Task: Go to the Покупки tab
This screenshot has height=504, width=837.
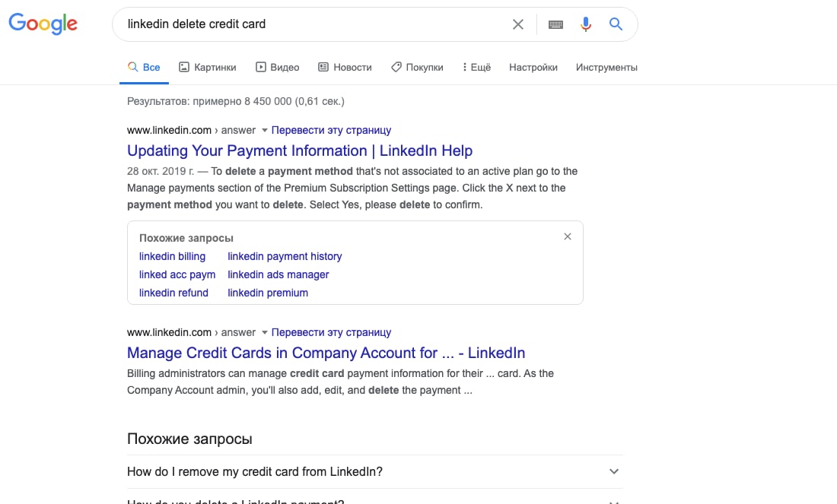Action: point(417,67)
